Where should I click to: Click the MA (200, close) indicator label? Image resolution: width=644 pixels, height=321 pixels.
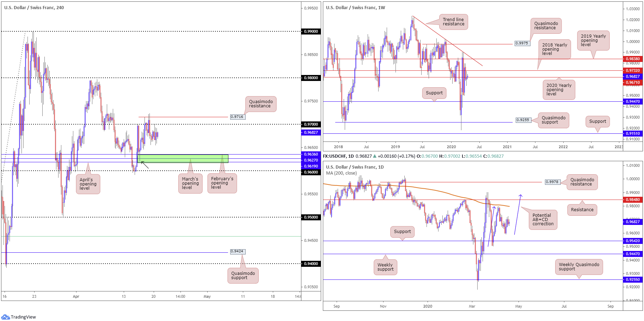pos(341,173)
